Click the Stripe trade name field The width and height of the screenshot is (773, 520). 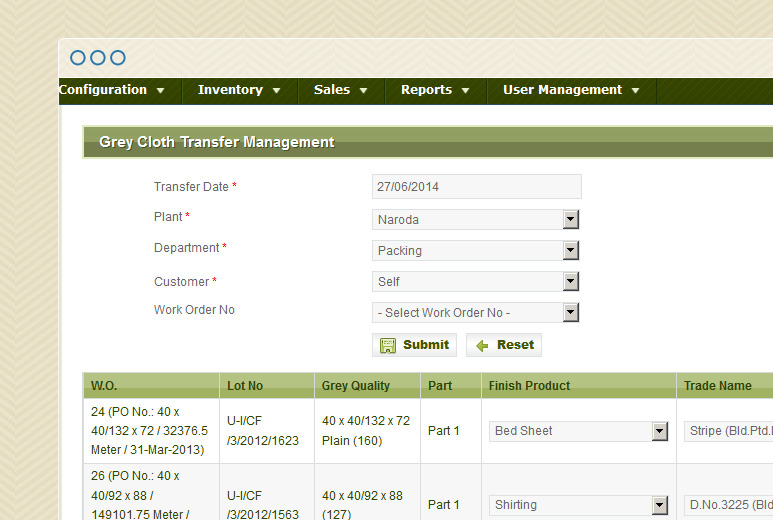pos(728,431)
